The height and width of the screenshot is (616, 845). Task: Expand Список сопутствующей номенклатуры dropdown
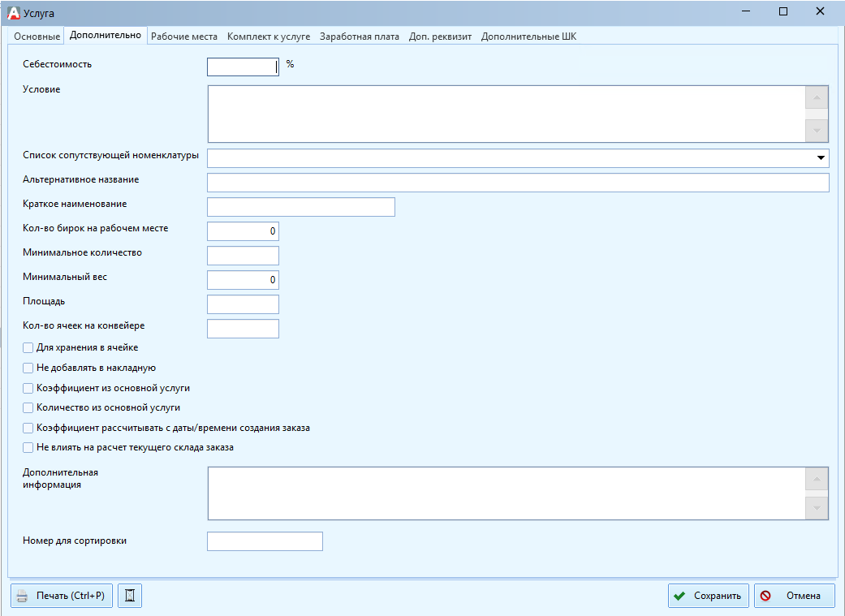(x=820, y=158)
